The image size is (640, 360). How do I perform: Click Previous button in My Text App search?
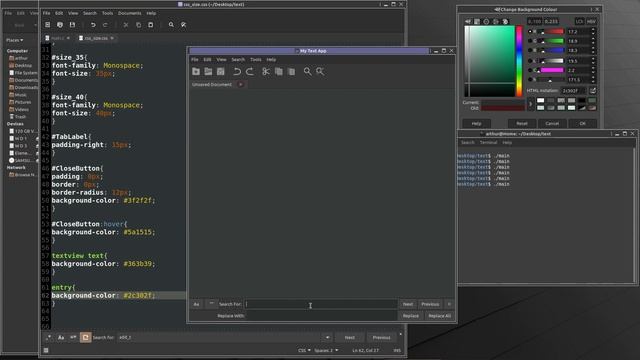tap(430, 304)
